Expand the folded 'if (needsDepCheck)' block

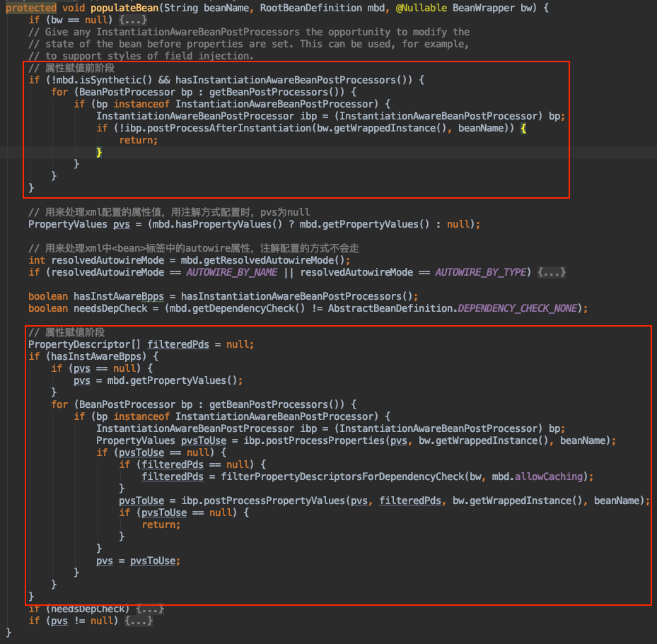[150, 609]
